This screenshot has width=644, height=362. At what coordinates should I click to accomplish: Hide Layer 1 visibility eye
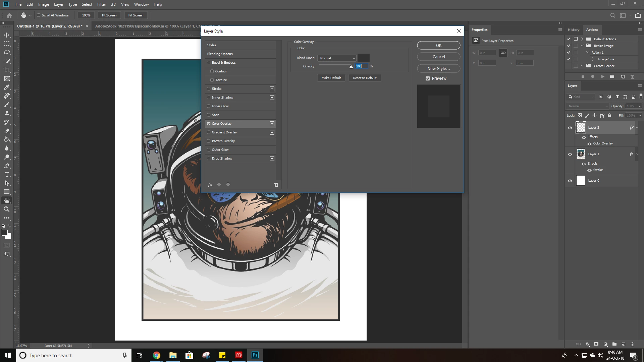(x=570, y=154)
